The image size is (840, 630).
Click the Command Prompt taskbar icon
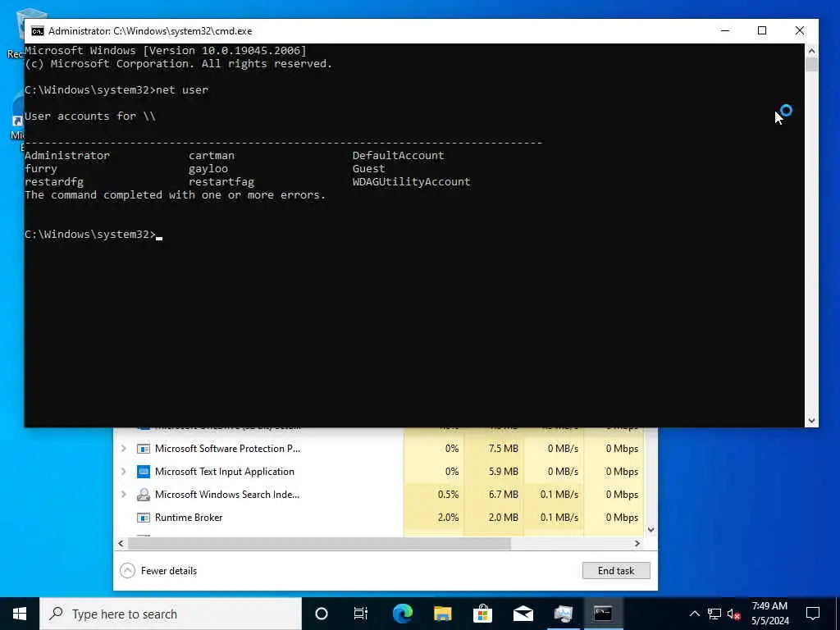(603, 614)
